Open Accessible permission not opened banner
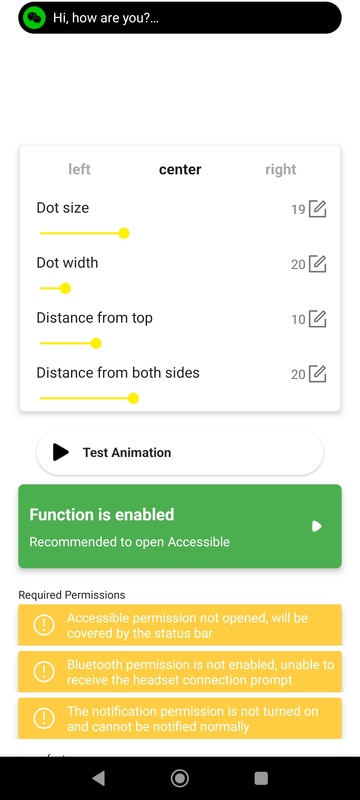 click(x=180, y=625)
